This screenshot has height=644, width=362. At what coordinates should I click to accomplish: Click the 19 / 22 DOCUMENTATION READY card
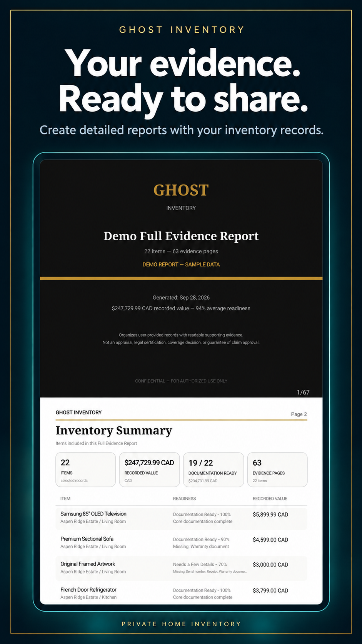click(x=214, y=470)
